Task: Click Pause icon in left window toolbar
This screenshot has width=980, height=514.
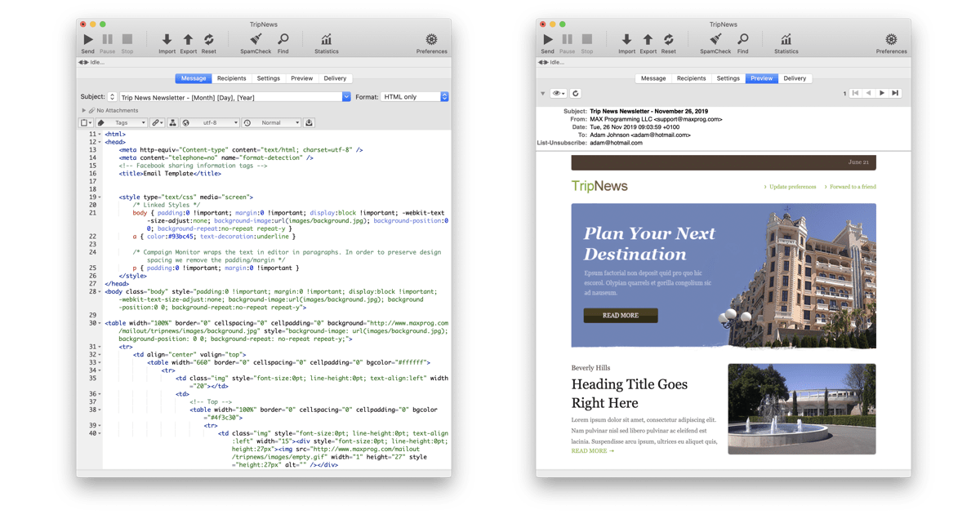Action: click(x=108, y=39)
